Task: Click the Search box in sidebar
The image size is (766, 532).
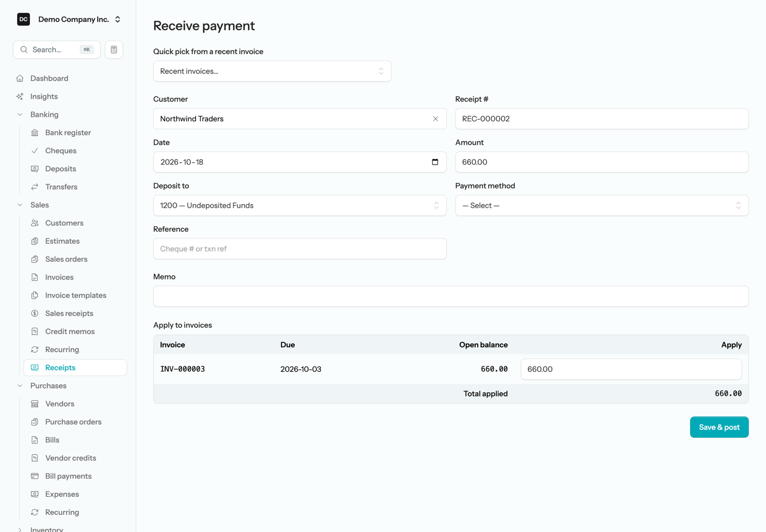Action: pyautogui.click(x=57, y=49)
